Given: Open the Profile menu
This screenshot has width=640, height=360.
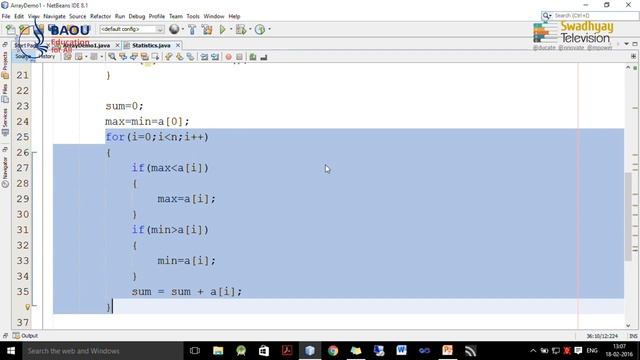Looking at the screenshot, I should coord(157,16).
